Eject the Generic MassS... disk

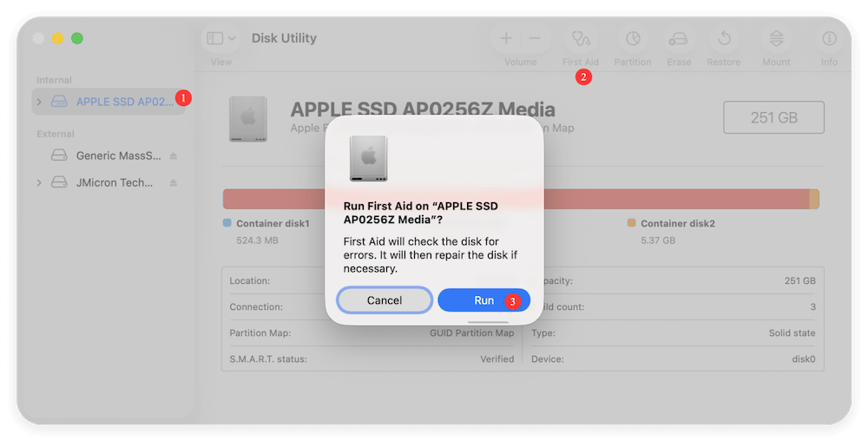pyautogui.click(x=174, y=156)
